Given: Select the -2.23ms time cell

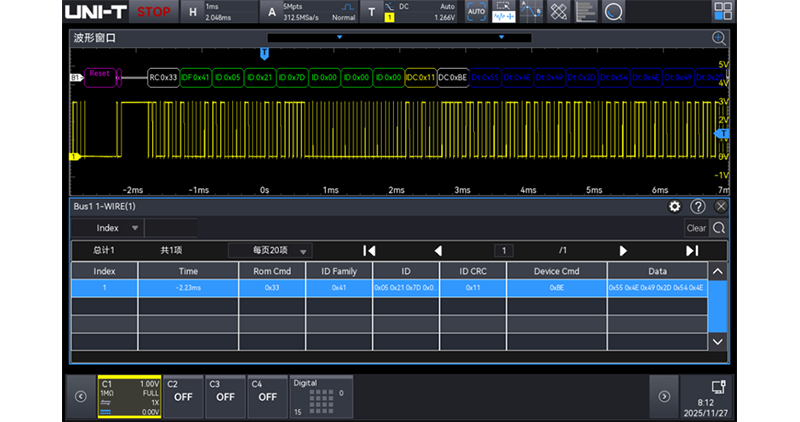Looking at the screenshot, I should 188,288.
